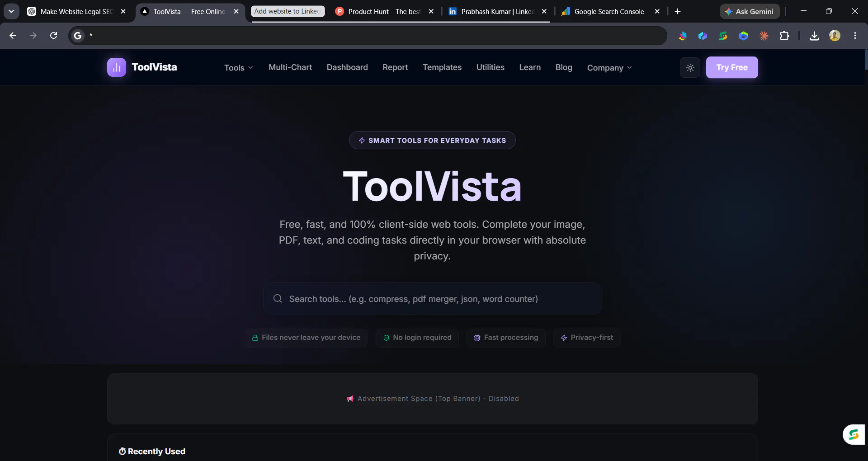This screenshot has height=461, width=868.
Task: Open the Chrome profile avatar
Action: point(835,36)
